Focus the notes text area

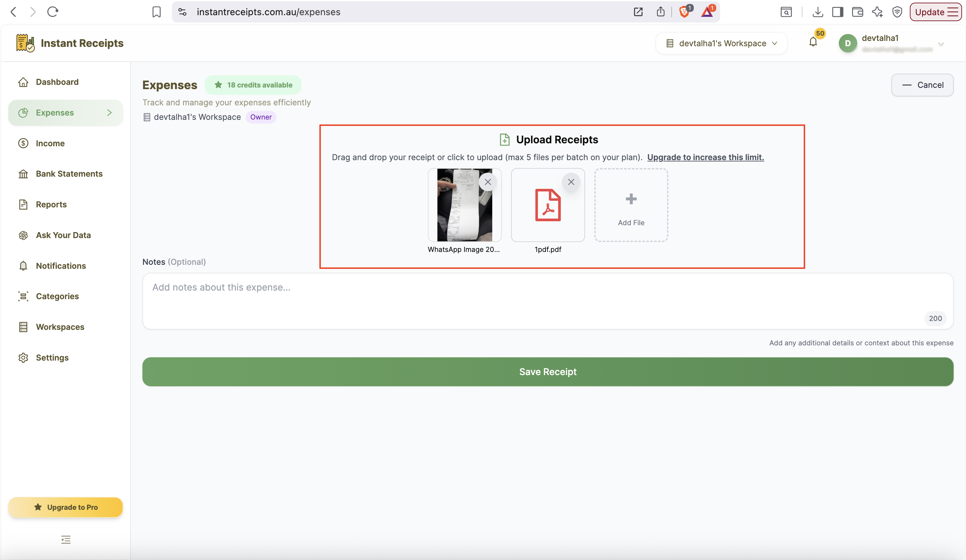coord(548,301)
